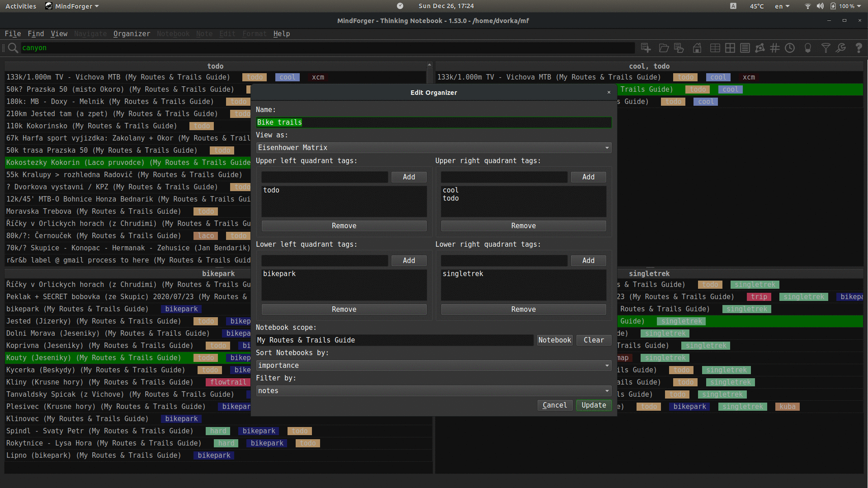Open the Help menu
Image resolution: width=868 pixels, height=488 pixels.
[282, 34]
